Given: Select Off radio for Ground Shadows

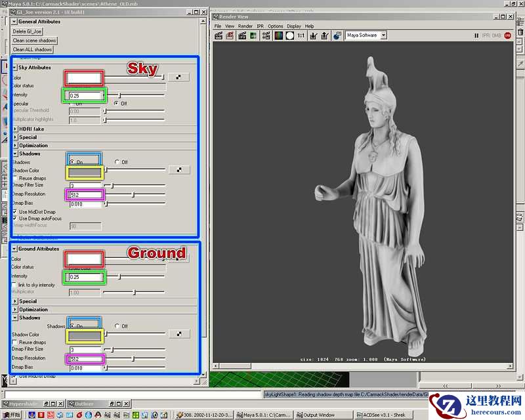Looking at the screenshot, I should point(117,326).
